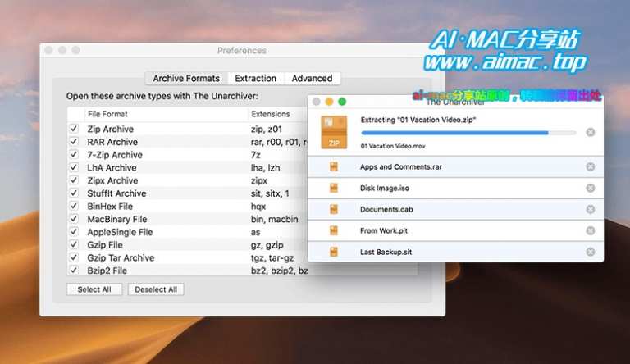Select StuffIt Archive row text
Screen dimensions: 630x364
point(116,193)
